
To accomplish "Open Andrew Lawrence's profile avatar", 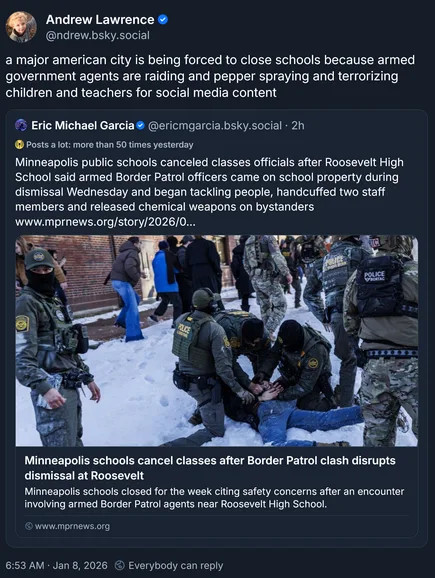I will pyautogui.click(x=21, y=27).
